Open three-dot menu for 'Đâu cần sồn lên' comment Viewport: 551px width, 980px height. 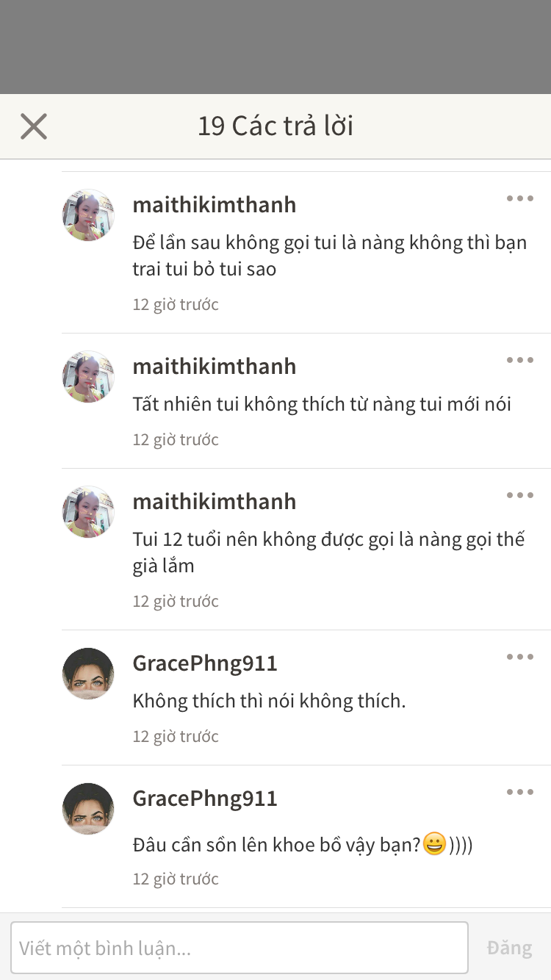(519, 792)
